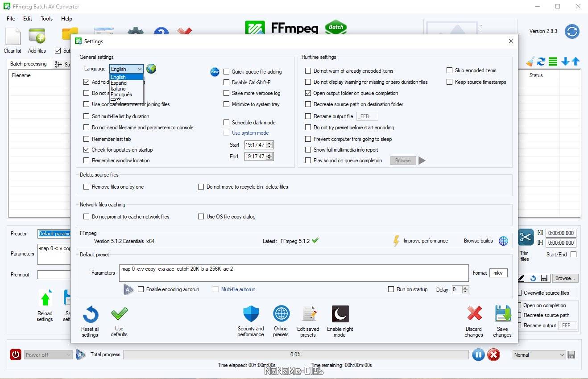The image size is (588, 379).
Task: Open the Power off dropdown
Action: pyautogui.click(x=48, y=355)
